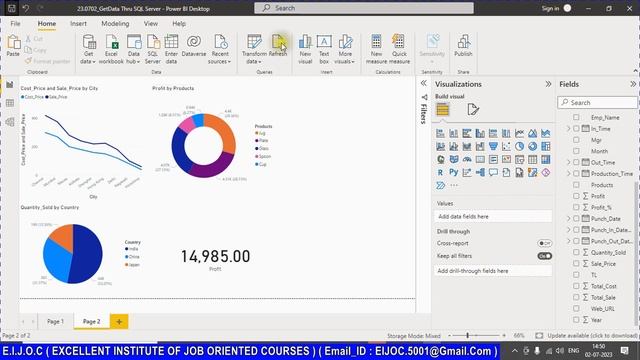Toggle Cross-report drill through
The image size is (640, 360).
[x=544, y=243]
